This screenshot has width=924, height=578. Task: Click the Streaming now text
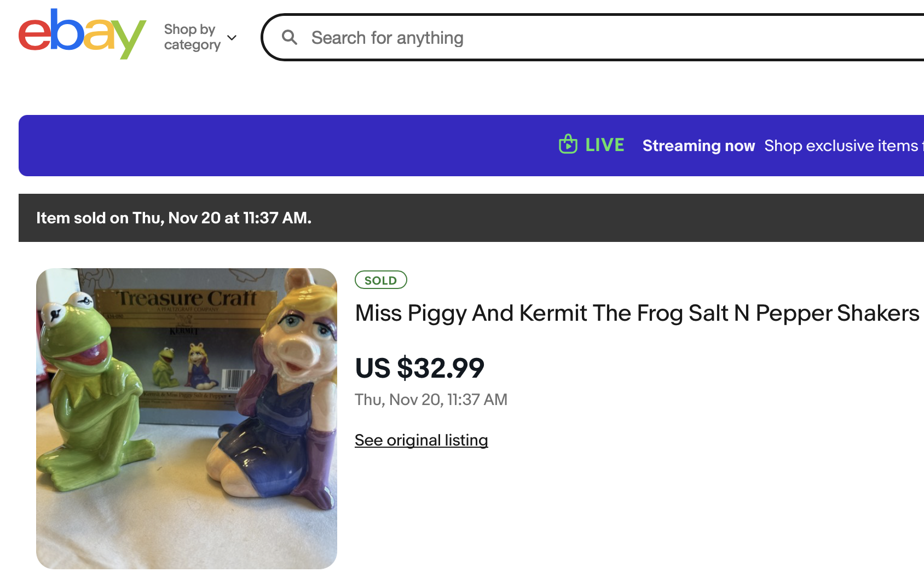click(x=698, y=146)
